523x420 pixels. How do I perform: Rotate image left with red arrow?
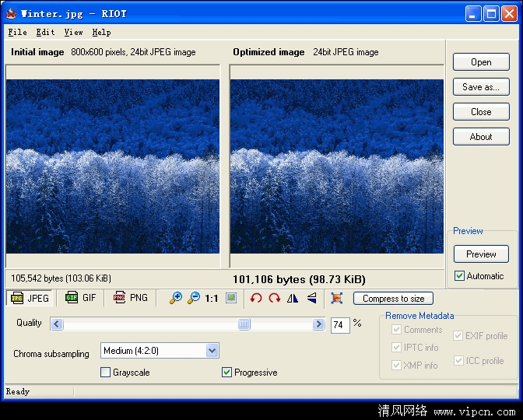click(x=256, y=298)
